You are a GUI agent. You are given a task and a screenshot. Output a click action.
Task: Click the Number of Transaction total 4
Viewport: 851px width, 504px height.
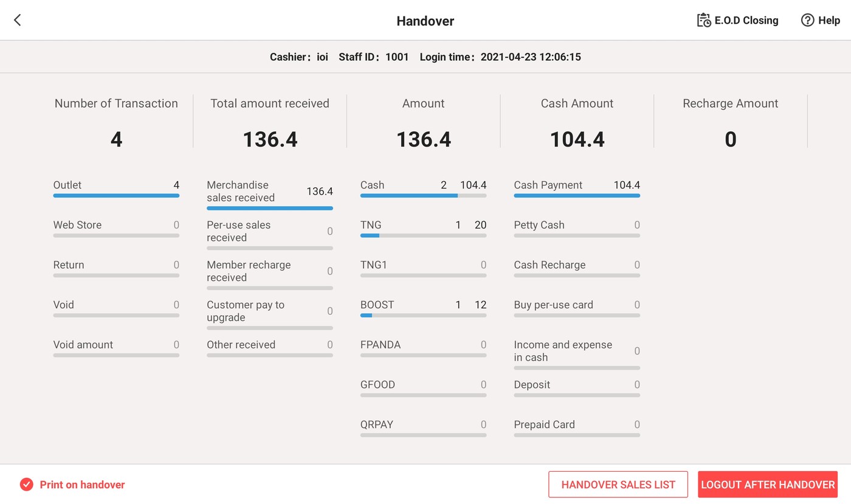coord(116,140)
